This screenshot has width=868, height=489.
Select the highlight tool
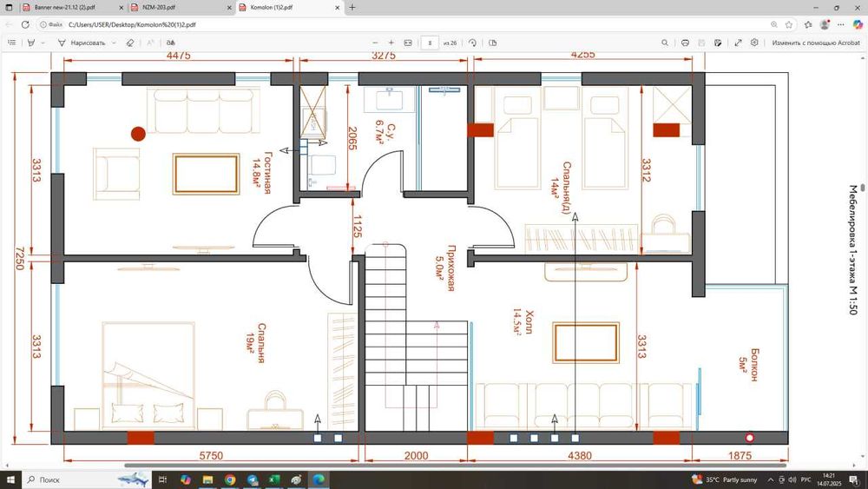pos(31,42)
